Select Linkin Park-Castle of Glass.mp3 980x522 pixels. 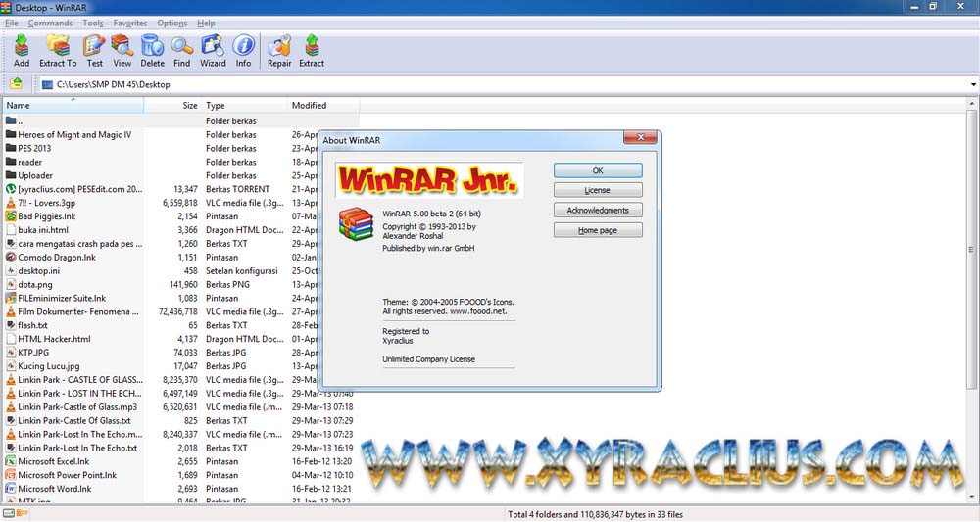72,407
